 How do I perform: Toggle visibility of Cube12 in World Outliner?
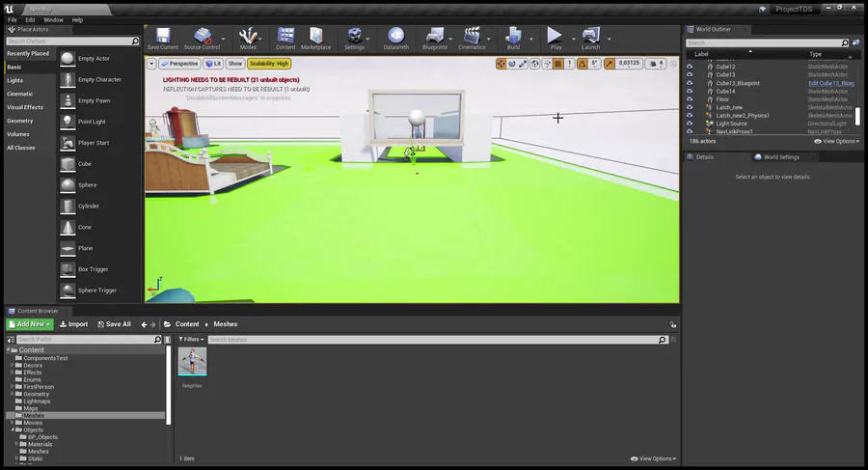tap(690, 67)
